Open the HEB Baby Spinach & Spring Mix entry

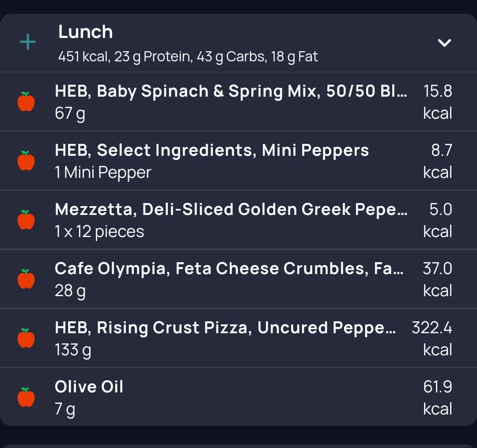(238, 102)
